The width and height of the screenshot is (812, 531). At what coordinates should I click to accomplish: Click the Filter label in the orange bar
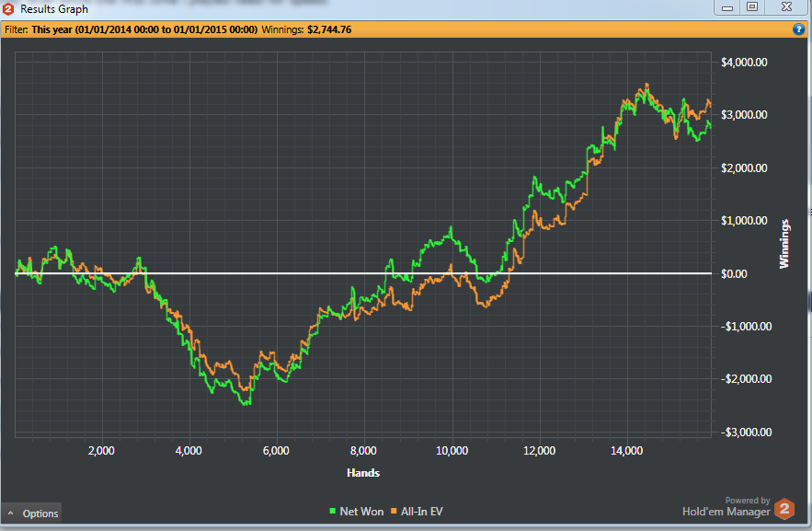tap(16, 29)
